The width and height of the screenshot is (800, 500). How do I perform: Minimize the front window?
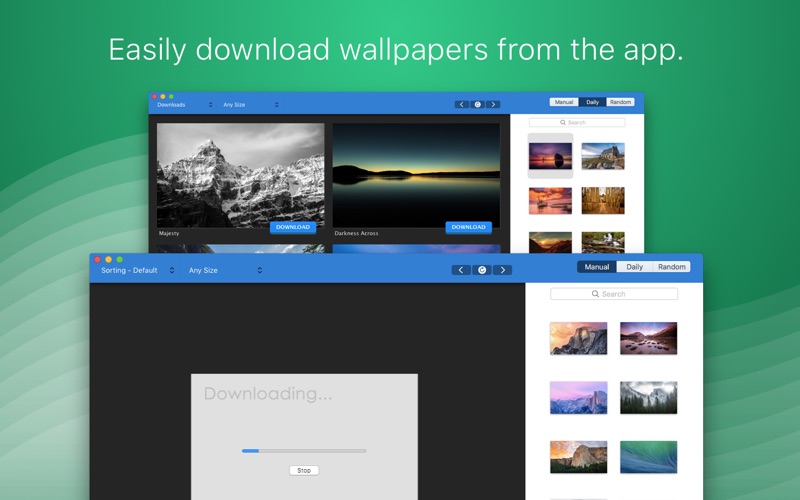pos(108,259)
